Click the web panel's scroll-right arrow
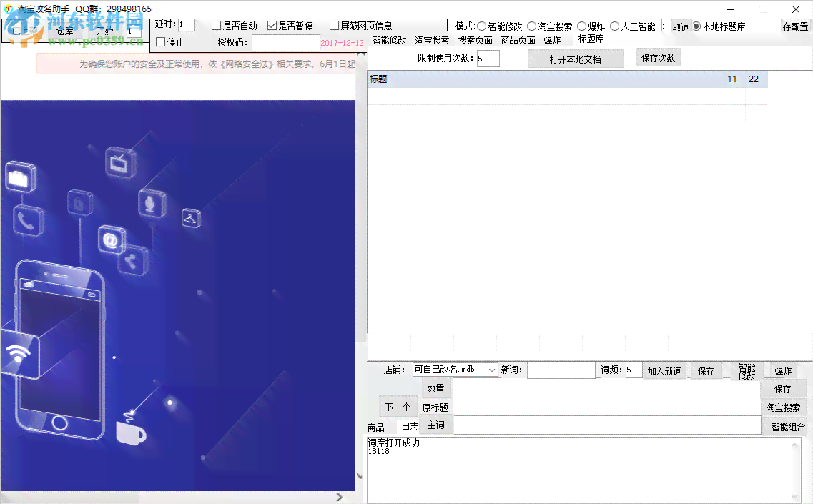 point(339,498)
